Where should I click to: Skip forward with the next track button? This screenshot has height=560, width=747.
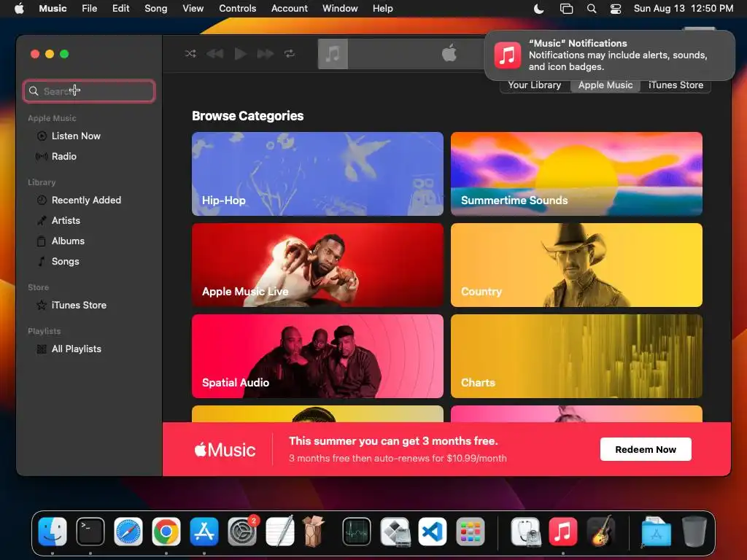point(266,54)
